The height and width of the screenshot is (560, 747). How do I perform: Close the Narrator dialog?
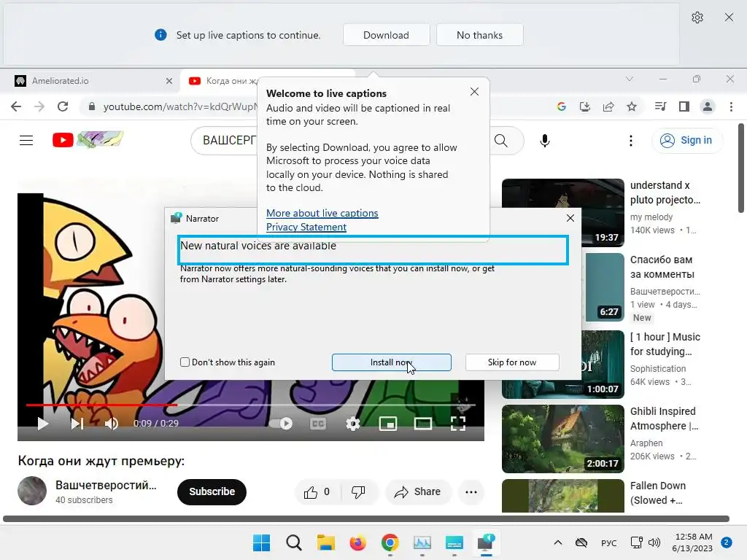(x=570, y=218)
